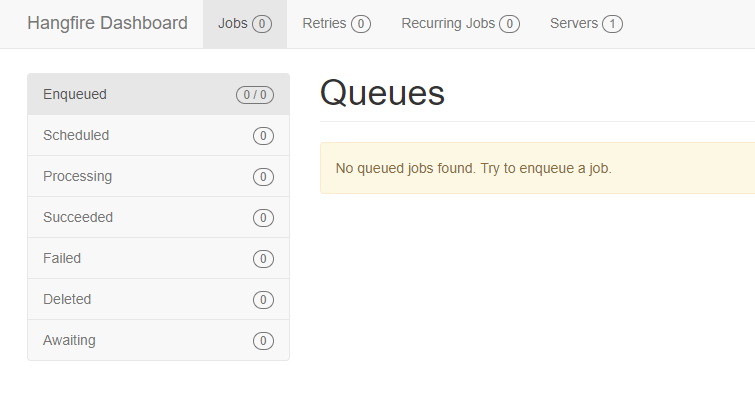Open the Servers tab
Image resolution: width=755 pixels, height=400 pixels.
click(x=586, y=24)
